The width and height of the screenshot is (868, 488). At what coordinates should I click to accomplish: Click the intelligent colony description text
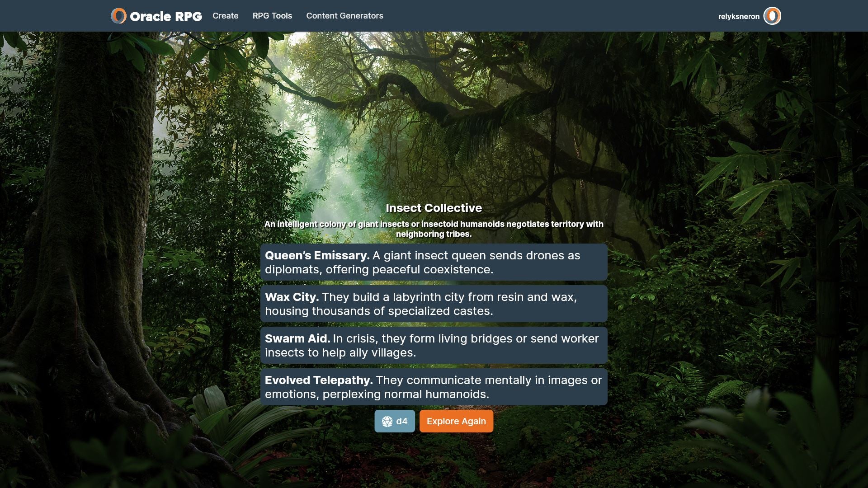[434, 229]
